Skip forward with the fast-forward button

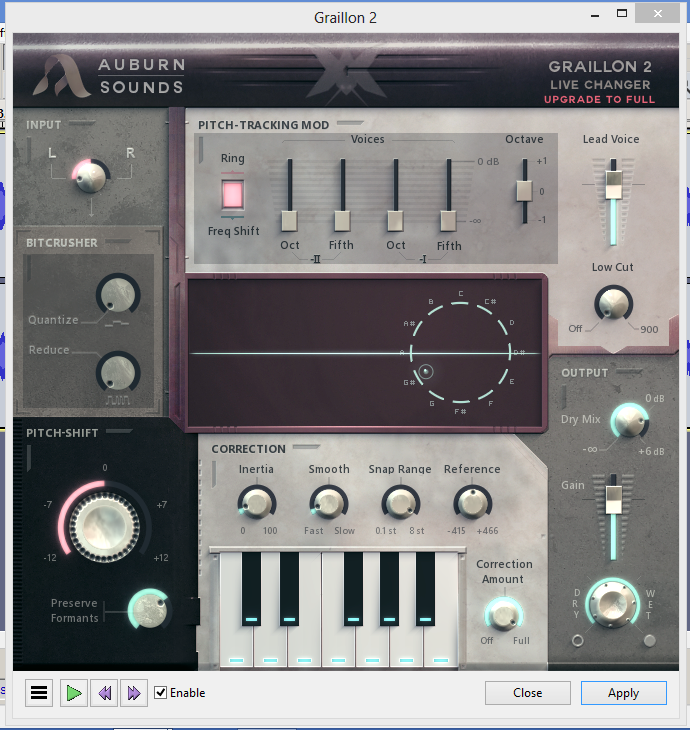[134, 693]
